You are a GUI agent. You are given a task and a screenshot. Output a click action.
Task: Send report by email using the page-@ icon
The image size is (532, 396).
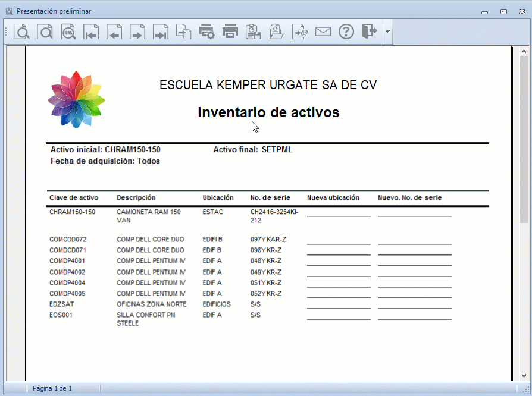pos(300,32)
